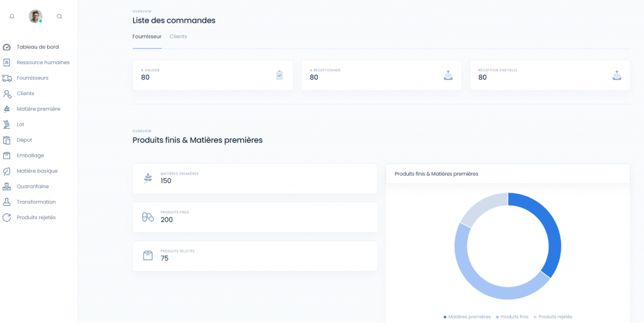
Task: Open Ressource humaines menu item
Action: [43, 62]
